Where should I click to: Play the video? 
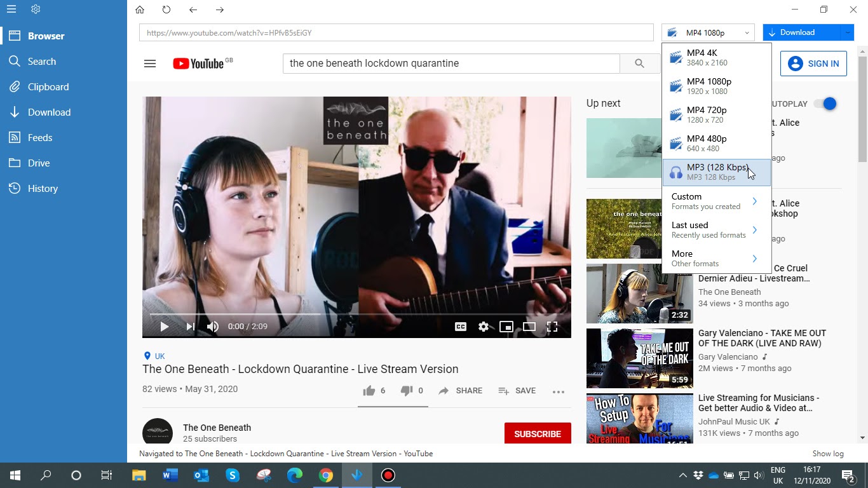[x=164, y=327]
